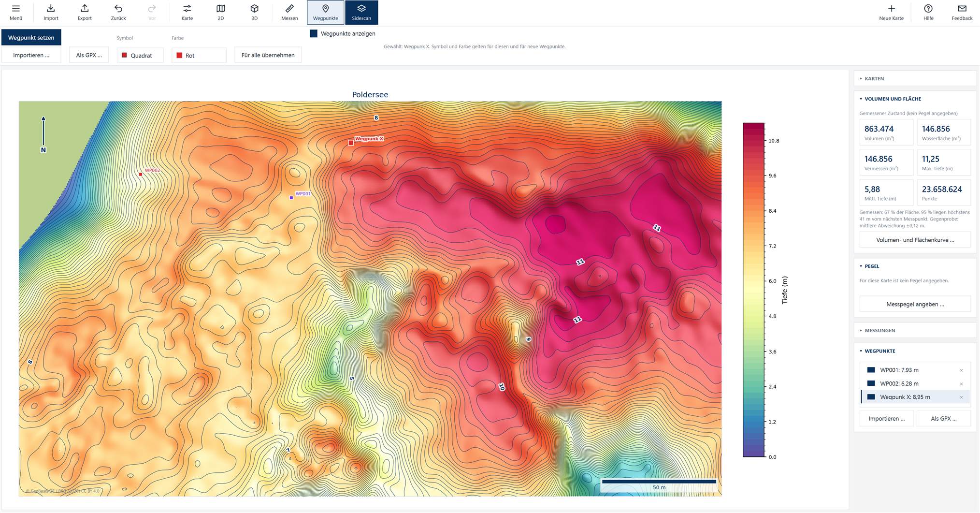Click the Volumen- und Flächenkurve button
Viewport: 980px width, 513px height.
coord(915,240)
